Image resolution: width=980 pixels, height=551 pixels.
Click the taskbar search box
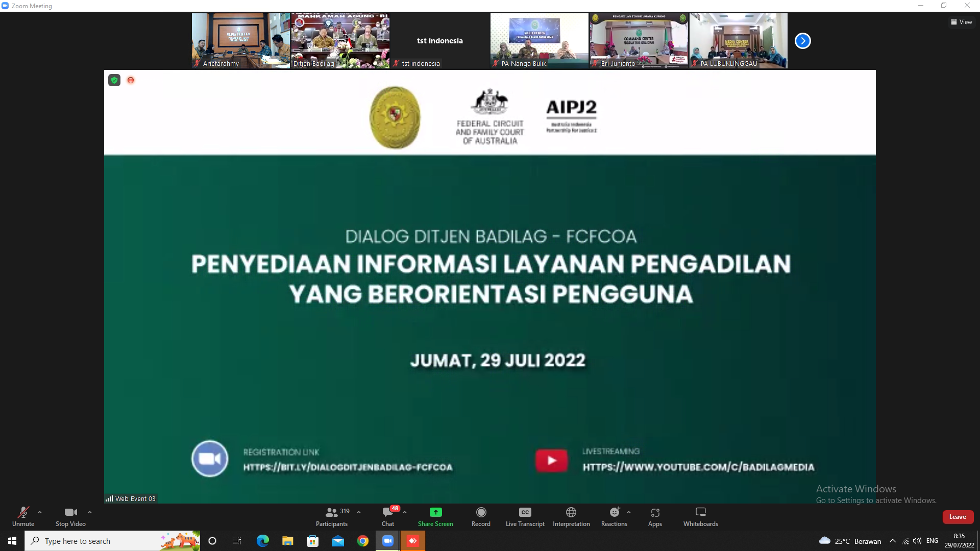click(x=112, y=541)
